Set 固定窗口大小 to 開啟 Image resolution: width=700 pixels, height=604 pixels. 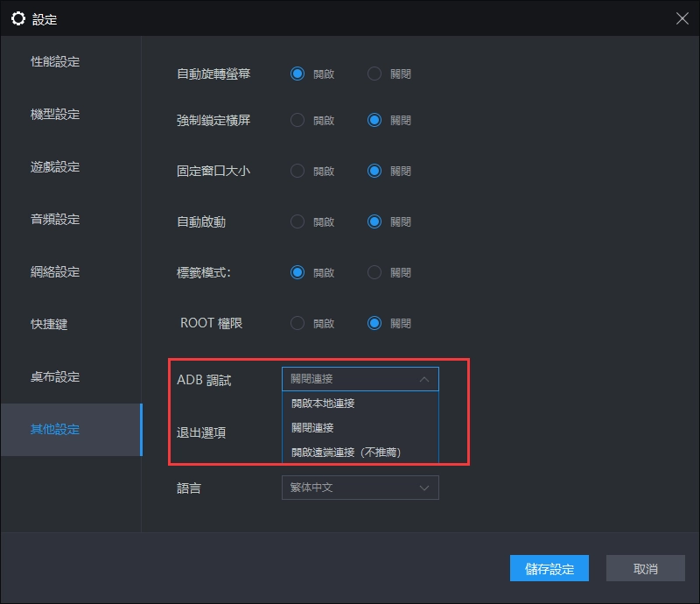(297, 171)
